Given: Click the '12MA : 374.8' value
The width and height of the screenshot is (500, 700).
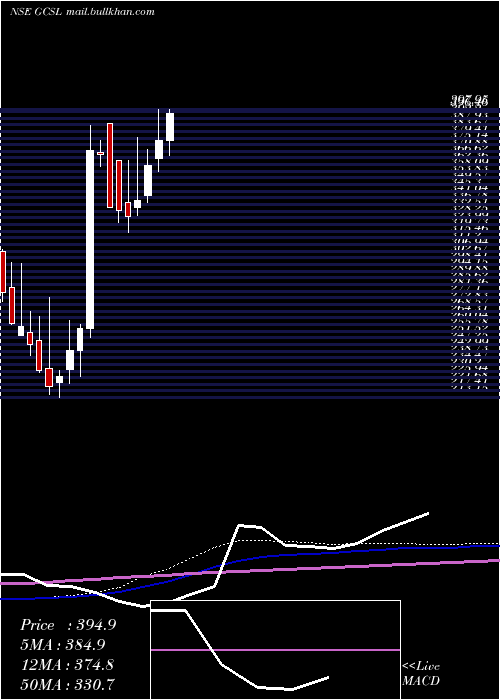Looking at the screenshot, I should 67,665.
